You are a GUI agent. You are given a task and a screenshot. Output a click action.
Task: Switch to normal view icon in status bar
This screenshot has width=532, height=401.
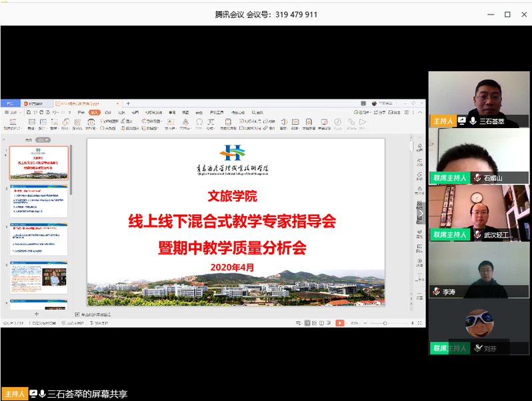coord(307,323)
